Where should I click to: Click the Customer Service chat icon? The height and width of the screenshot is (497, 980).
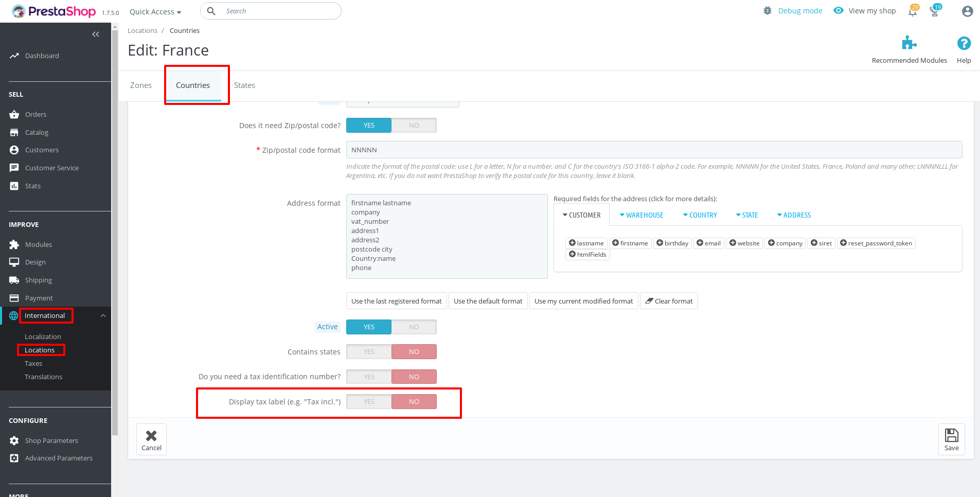click(14, 168)
